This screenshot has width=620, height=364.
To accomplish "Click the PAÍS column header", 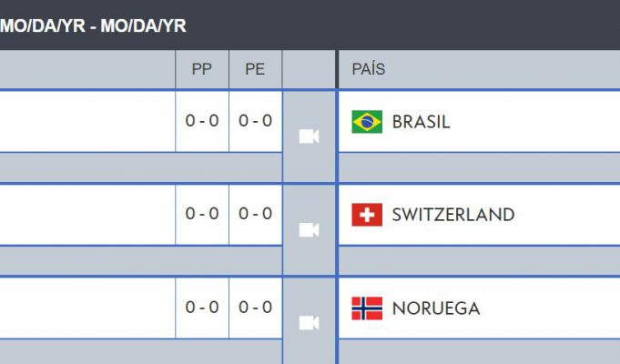I will pyautogui.click(x=368, y=69).
